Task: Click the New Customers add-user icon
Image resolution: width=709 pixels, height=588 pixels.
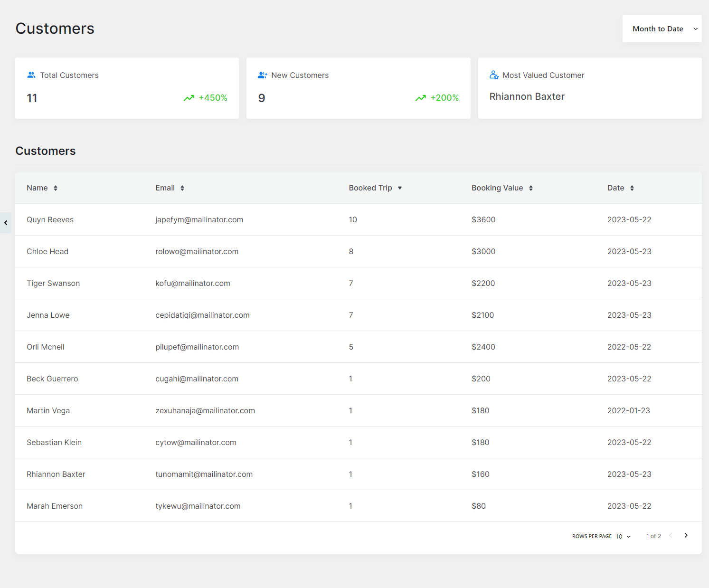Action: (x=263, y=75)
